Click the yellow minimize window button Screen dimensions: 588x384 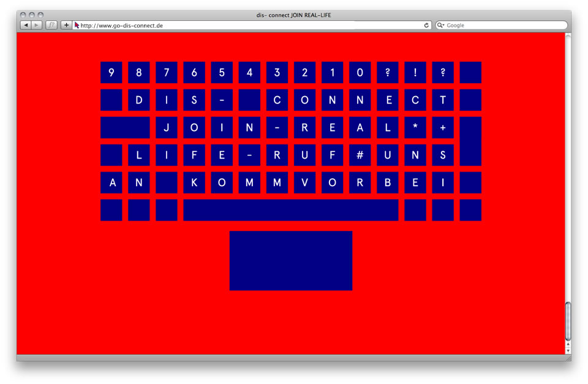(31, 15)
